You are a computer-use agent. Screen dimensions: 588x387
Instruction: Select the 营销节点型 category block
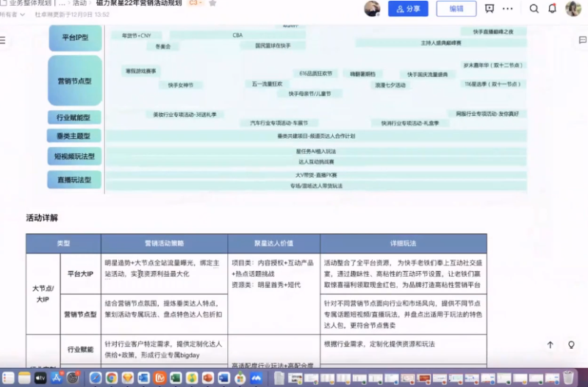pyautogui.click(x=75, y=81)
